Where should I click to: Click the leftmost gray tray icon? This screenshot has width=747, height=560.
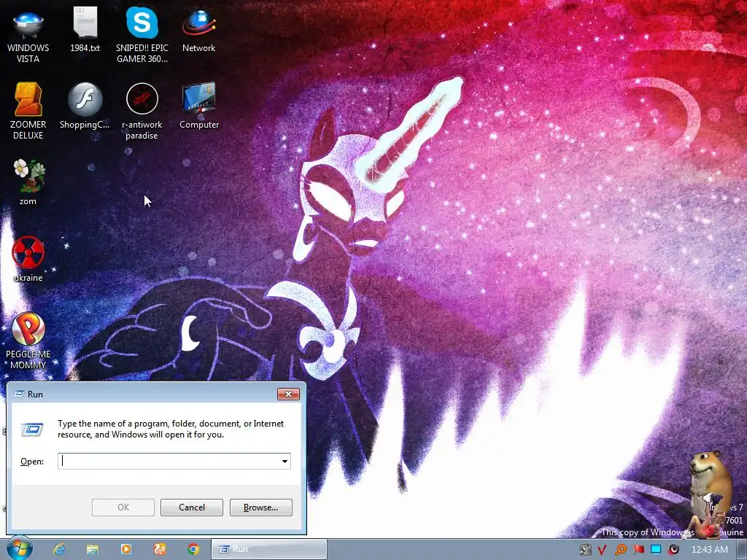585,550
